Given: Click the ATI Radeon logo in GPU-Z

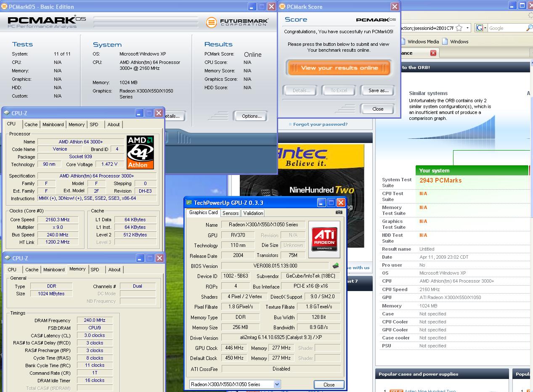Looking at the screenshot, I should coord(324,239).
